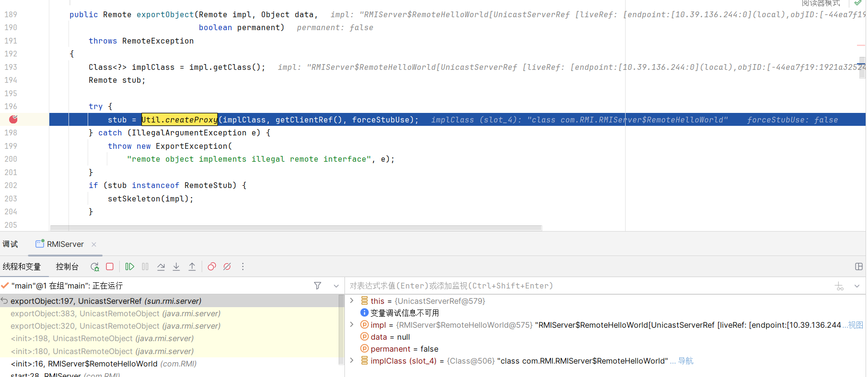The width and height of the screenshot is (868, 377).
Task: Select frame <init>:16, RMIServer$RemoteHelloWorld
Action: pyautogui.click(x=170, y=364)
